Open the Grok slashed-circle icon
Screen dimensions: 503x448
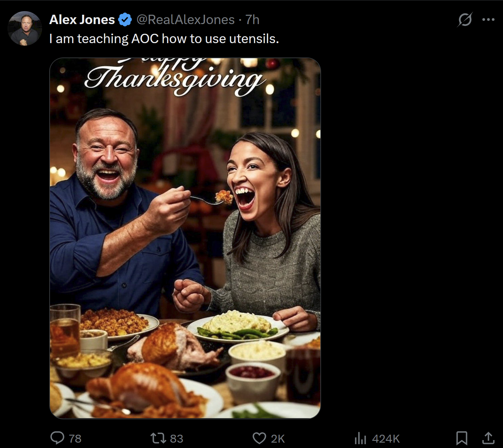pyautogui.click(x=465, y=20)
